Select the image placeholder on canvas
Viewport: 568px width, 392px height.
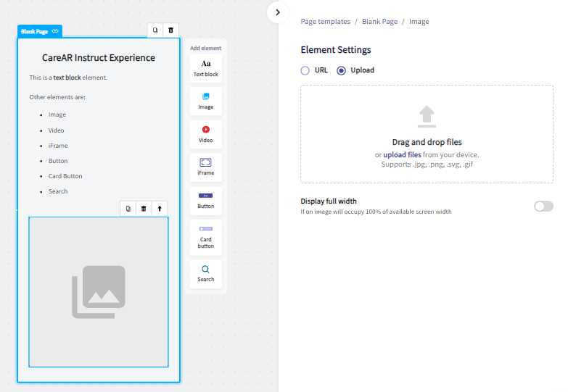click(x=99, y=292)
